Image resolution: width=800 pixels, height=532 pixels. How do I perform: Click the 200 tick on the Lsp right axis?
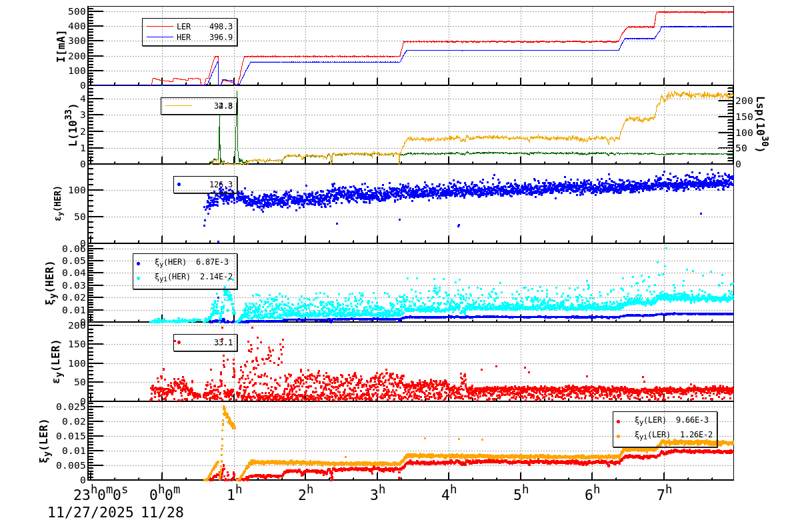745,101
